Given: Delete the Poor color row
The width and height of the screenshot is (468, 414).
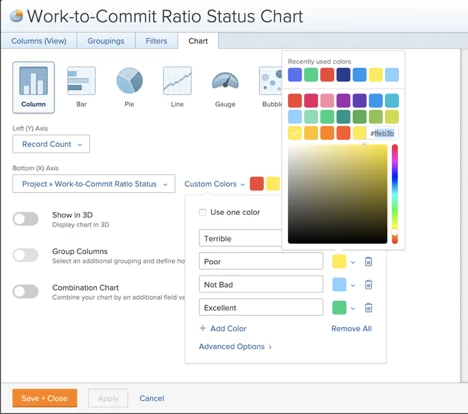Looking at the screenshot, I should coord(368,262).
